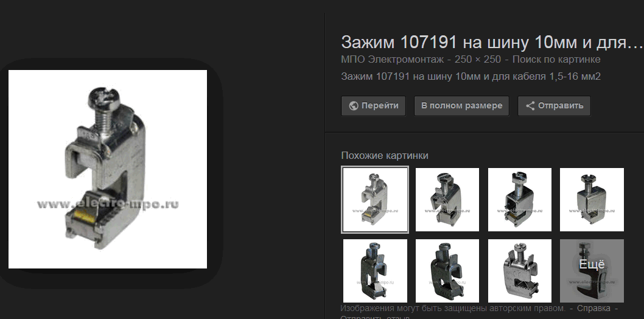This screenshot has width=644, height=319.
Task: Open the МПО Электромонтаж source link
Action: click(392, 60)
